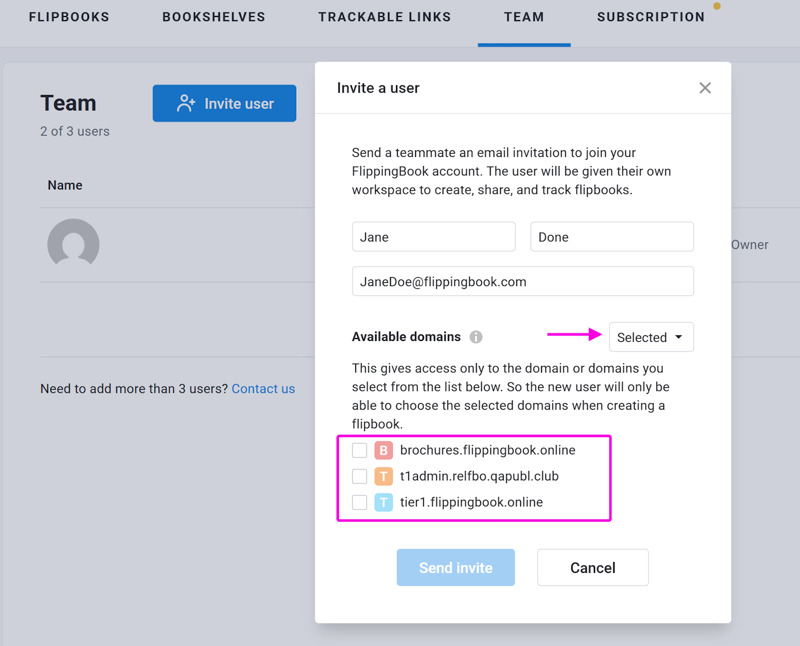
Task: Check the t1admin.relfbo.qapubl.club checkbox
Action: pos(359,476)
